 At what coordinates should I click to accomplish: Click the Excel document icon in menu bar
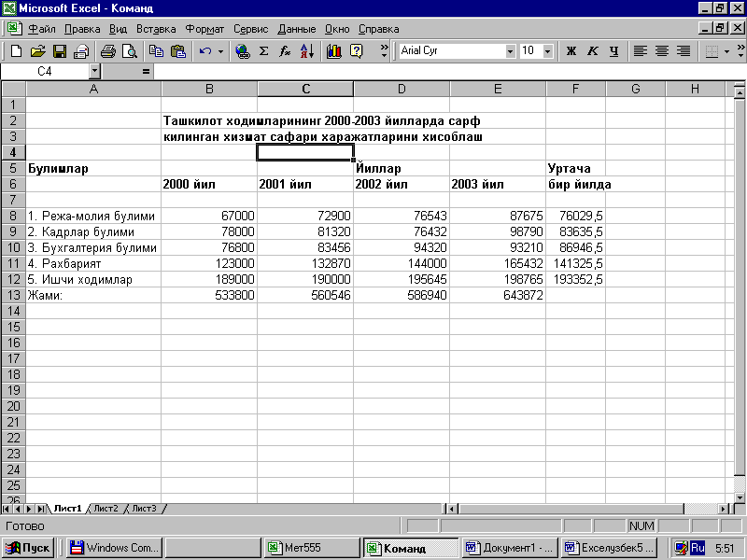(14, 29)
